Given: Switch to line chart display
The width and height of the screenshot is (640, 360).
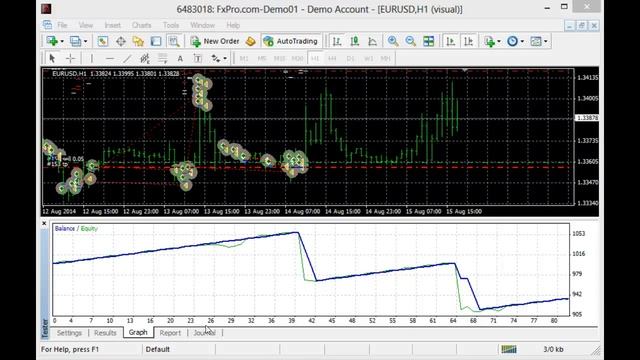Looking at the screenshot, I should pyautogui.click(x=372, y=41).
